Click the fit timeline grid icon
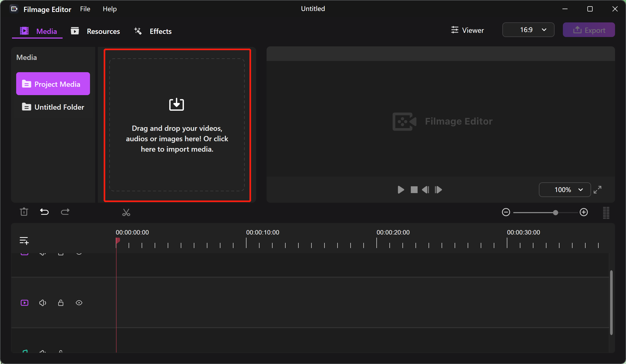This screenshot has width=626, height=364. (x=606, y=213)
